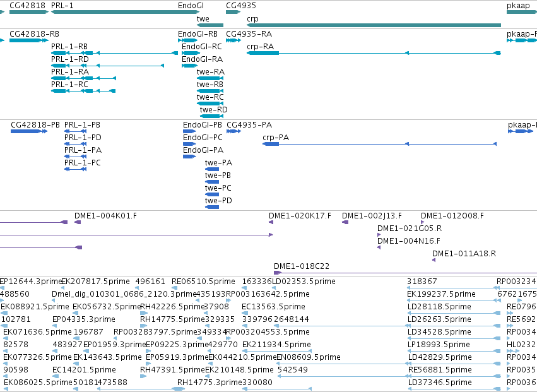Image resolution: width=537 pixels, height=392 pixels.
Task: Select the LP18993.5prime EST feature
Action: click(x=454, y=351)
